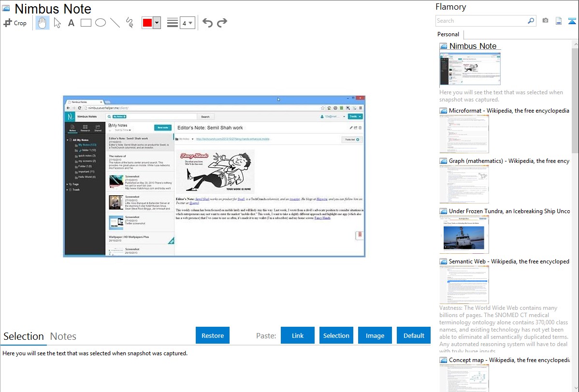Click the document page icon in Flamory

559,21
